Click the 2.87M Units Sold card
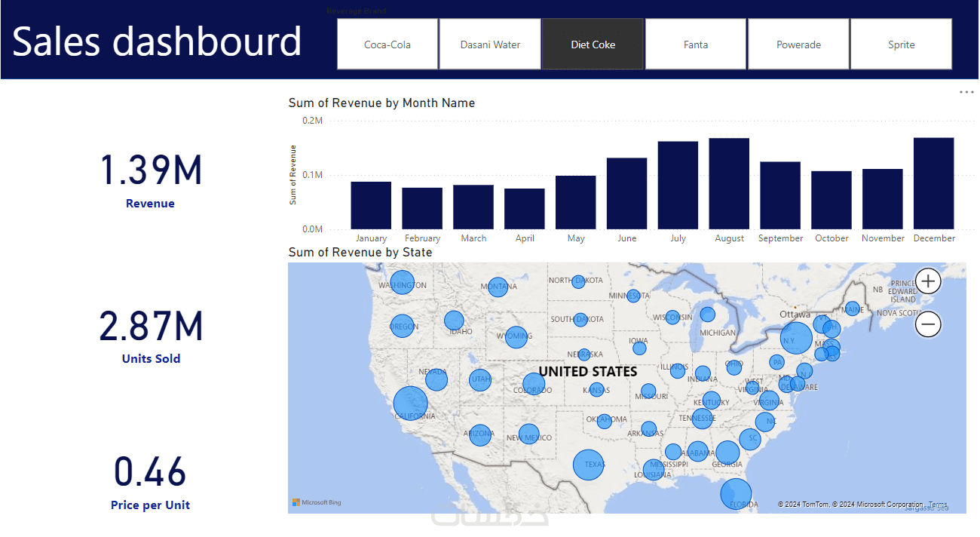 pyautogui.click(x=151, y=336)
